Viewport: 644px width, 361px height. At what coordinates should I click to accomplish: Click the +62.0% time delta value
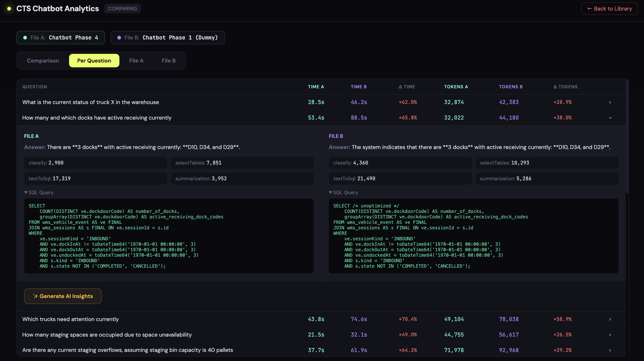[408, 102]
